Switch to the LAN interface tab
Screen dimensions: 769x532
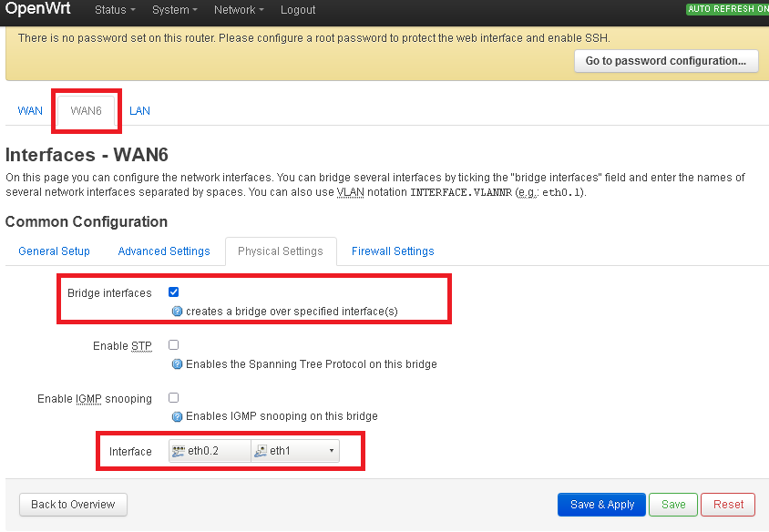point(139,111)
